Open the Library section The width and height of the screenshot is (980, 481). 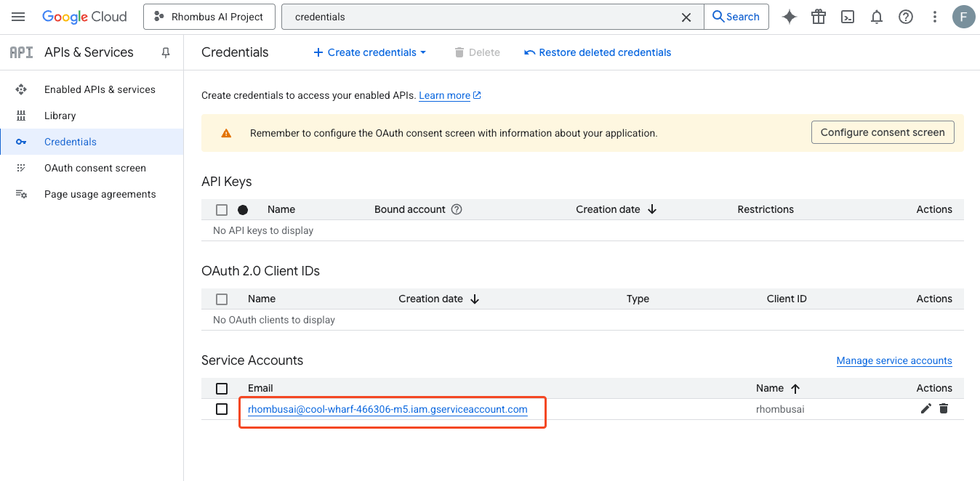click(x=60, y=115)
